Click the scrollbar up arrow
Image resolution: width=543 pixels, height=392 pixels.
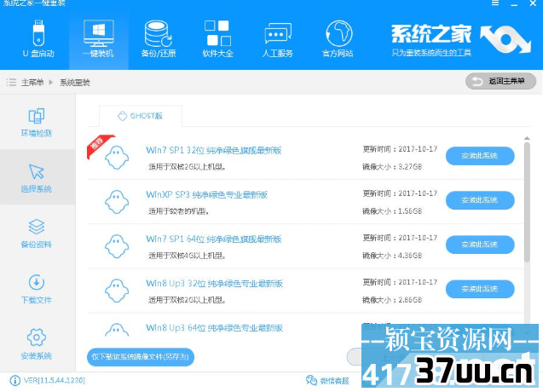[x=527, y=138]
